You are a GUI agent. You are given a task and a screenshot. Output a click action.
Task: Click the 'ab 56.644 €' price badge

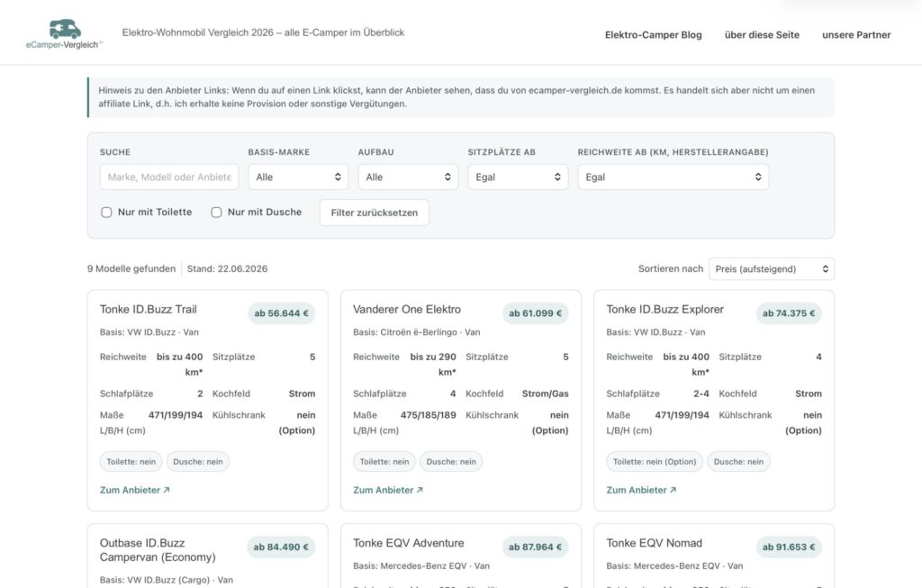281,313
